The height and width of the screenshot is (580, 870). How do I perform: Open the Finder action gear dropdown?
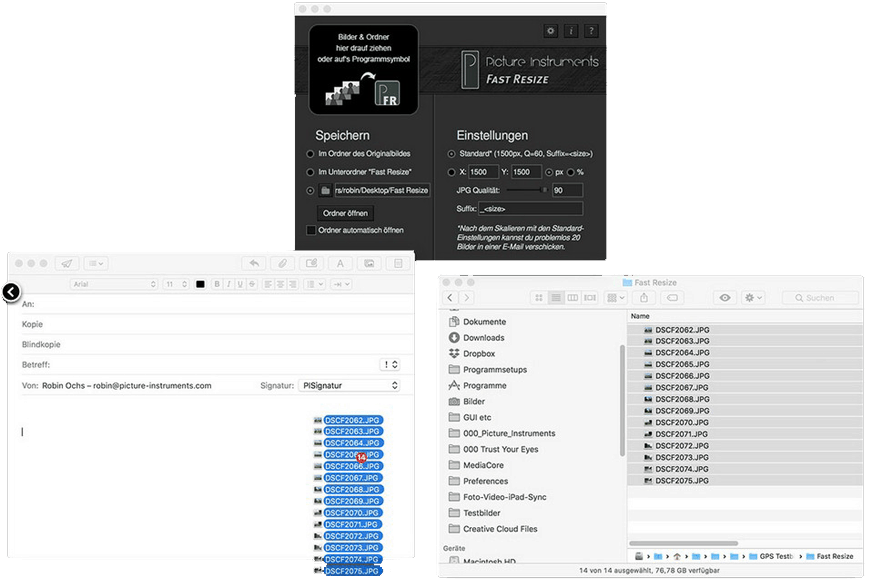click(x=753, y=298)
